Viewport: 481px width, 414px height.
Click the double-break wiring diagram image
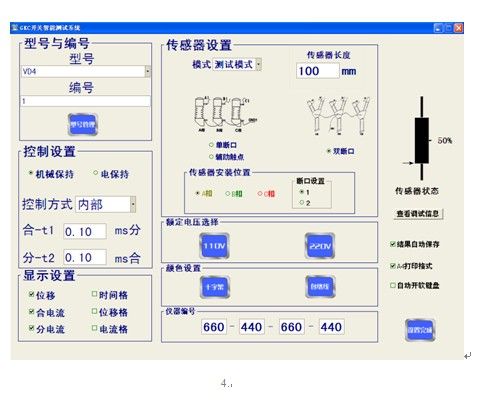tap(338, 116)
